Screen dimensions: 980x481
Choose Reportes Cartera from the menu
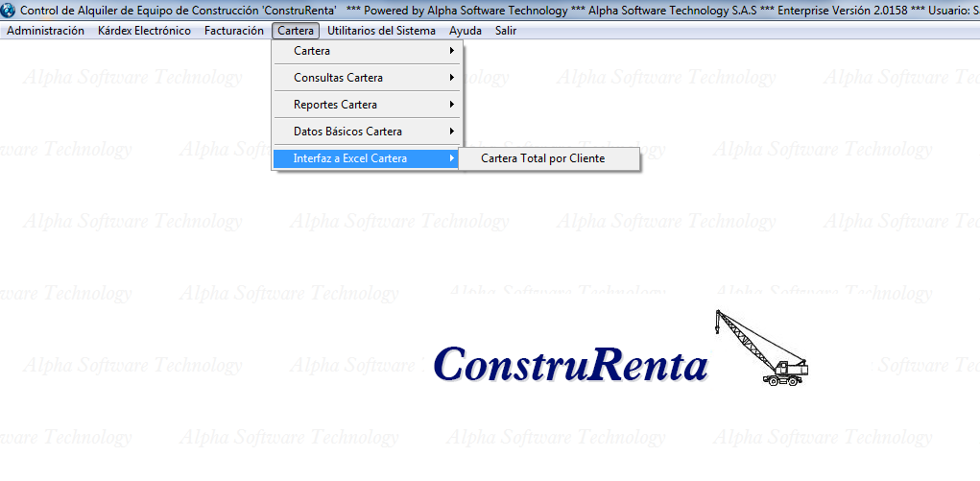pos(335,105)
